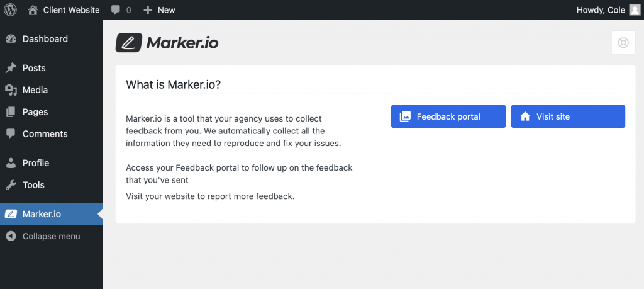
Task: Click the Visit site button
Action: click(568, 116)
